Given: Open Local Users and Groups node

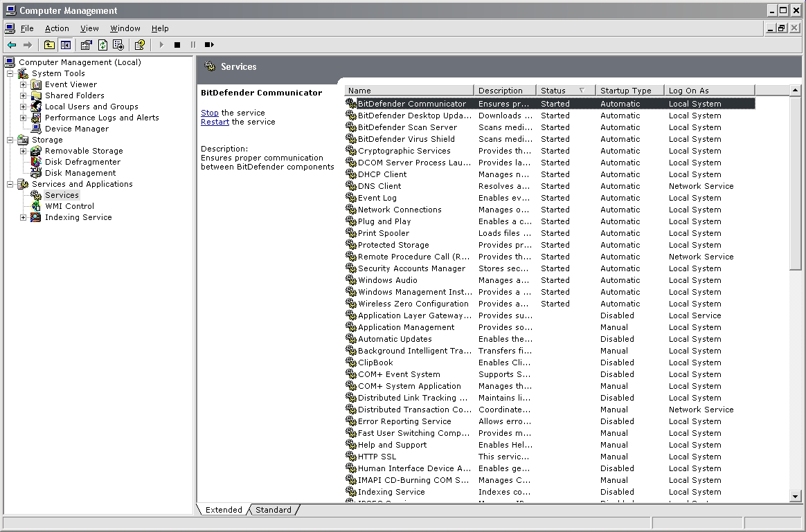Looking at the screenshot, I should tap(91, 107).
